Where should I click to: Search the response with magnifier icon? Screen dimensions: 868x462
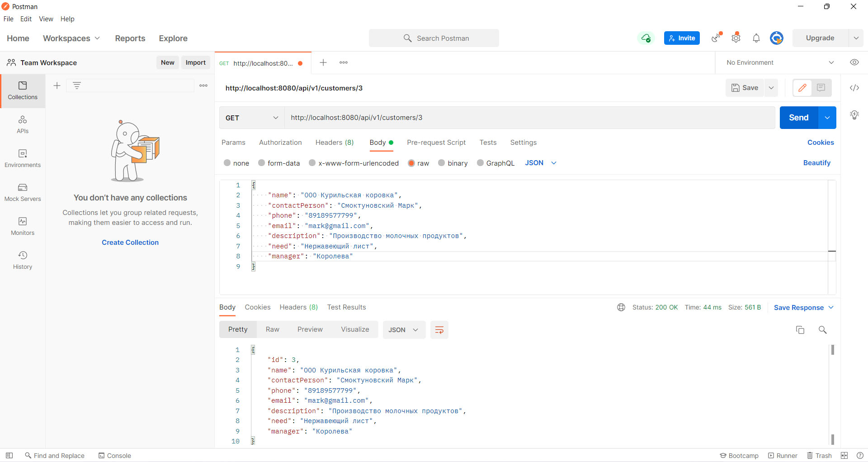(x=823, y=330)
